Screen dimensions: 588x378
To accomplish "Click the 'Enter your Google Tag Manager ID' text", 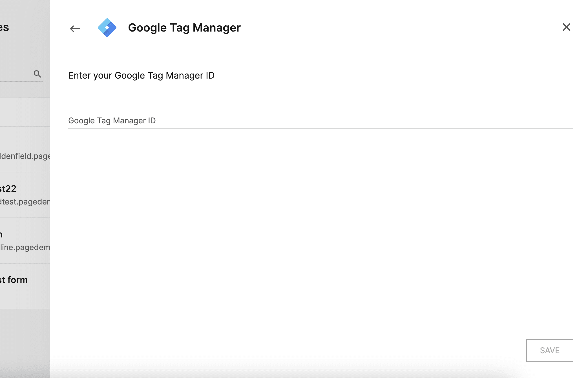I will tap(142, 75).
